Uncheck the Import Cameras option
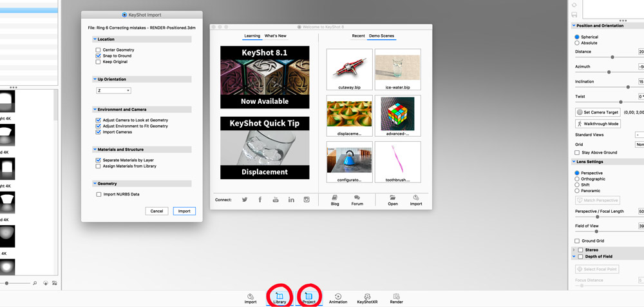644x307 pixels. point(98,132)
